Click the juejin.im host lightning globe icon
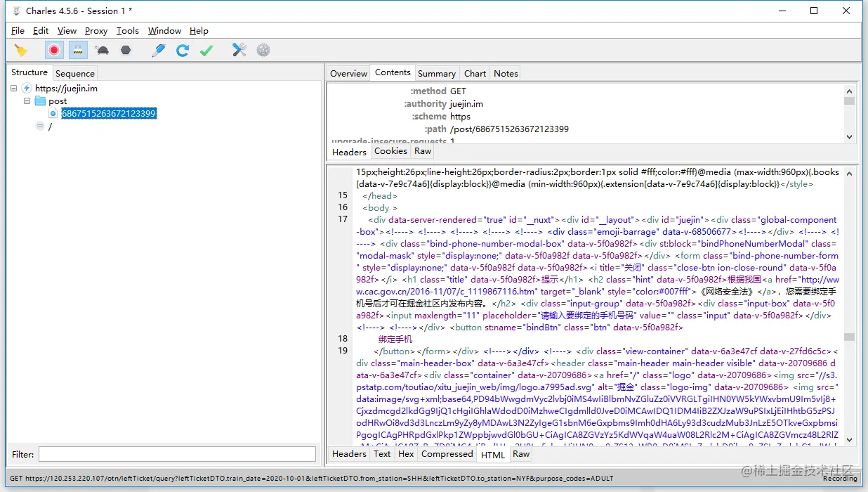 coord(27,89)
